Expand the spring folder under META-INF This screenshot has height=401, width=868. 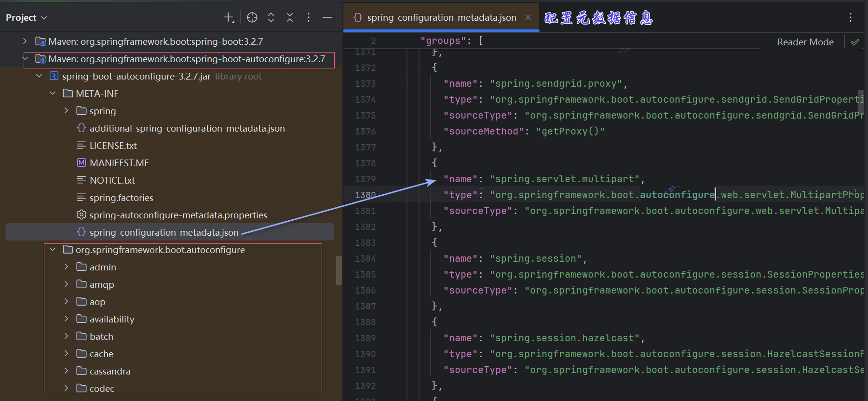click(x=66, y=111)
